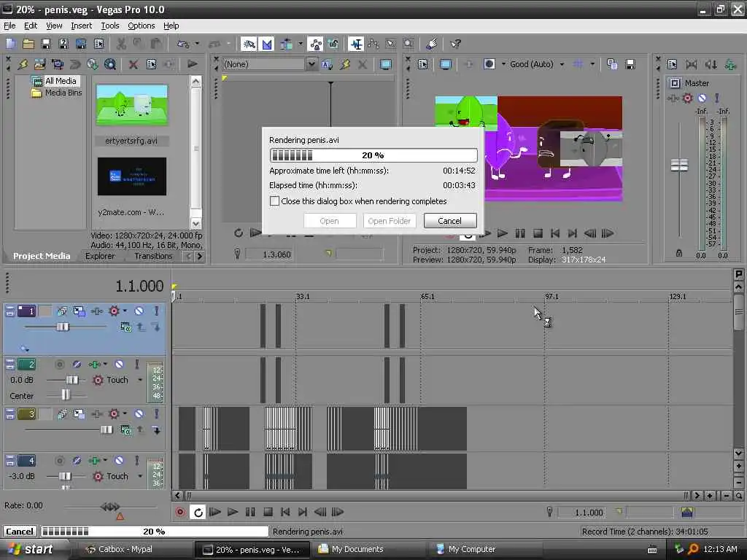Click Copy Snapshot to Clipboard icon
Screen dimensions: 747x560
pyautogui.click(x=612, y=64)
